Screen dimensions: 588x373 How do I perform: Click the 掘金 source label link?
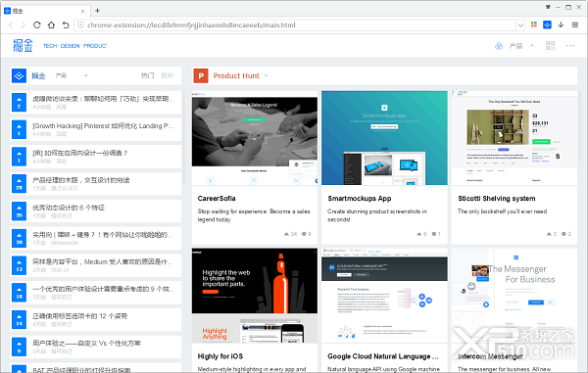pos(38,75)
